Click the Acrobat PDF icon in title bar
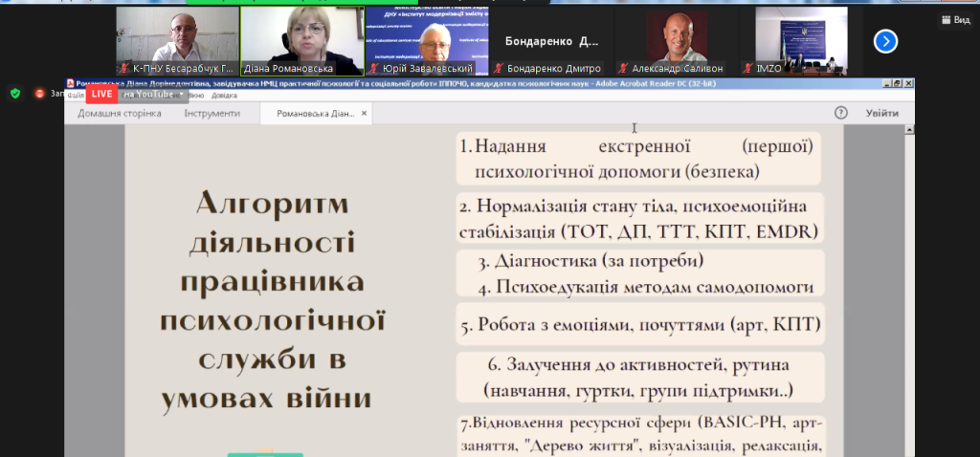This screenshot has width=980, height=457. click(70, 83)
